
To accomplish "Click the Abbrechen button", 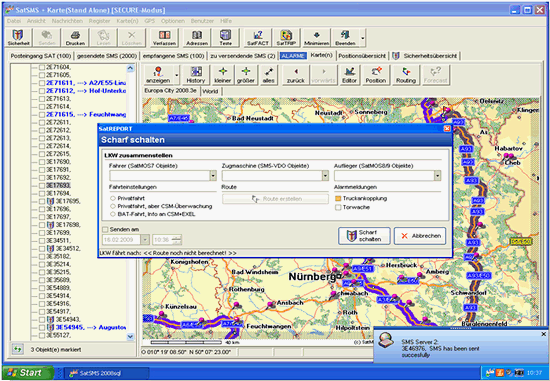I will (420, 236).
